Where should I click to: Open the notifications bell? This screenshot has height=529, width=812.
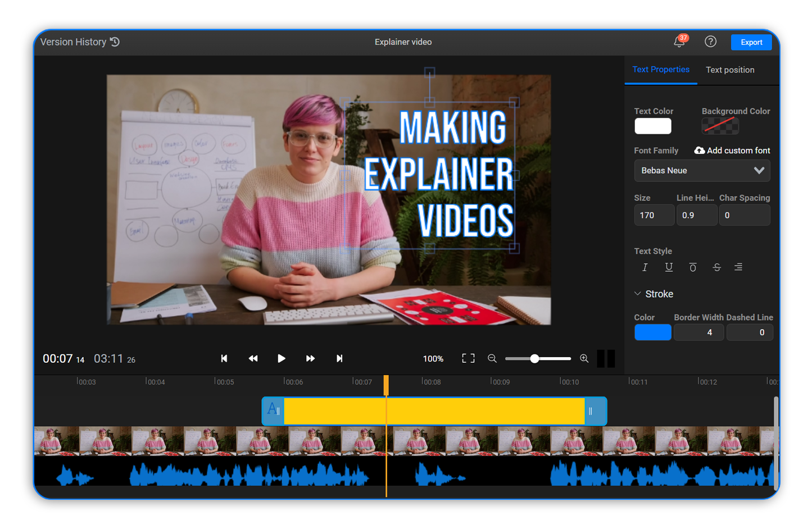pyautogui.click(x=679, y=42)
